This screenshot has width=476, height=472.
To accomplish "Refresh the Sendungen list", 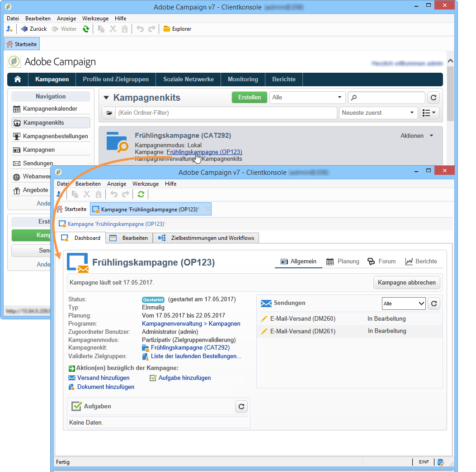I will pyautogui.click(x=434, y=304).
